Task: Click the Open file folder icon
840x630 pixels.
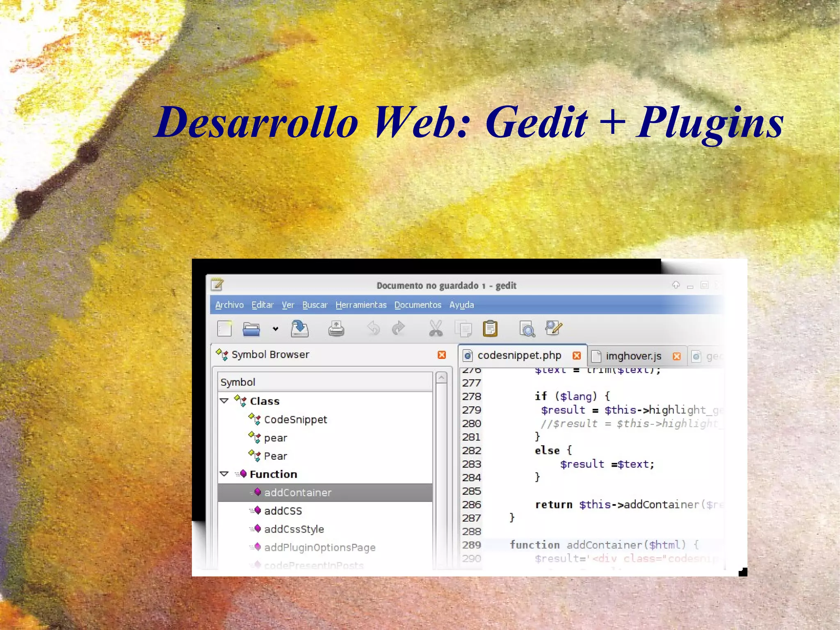Action: pyautogui.click(x=251, y=329)
